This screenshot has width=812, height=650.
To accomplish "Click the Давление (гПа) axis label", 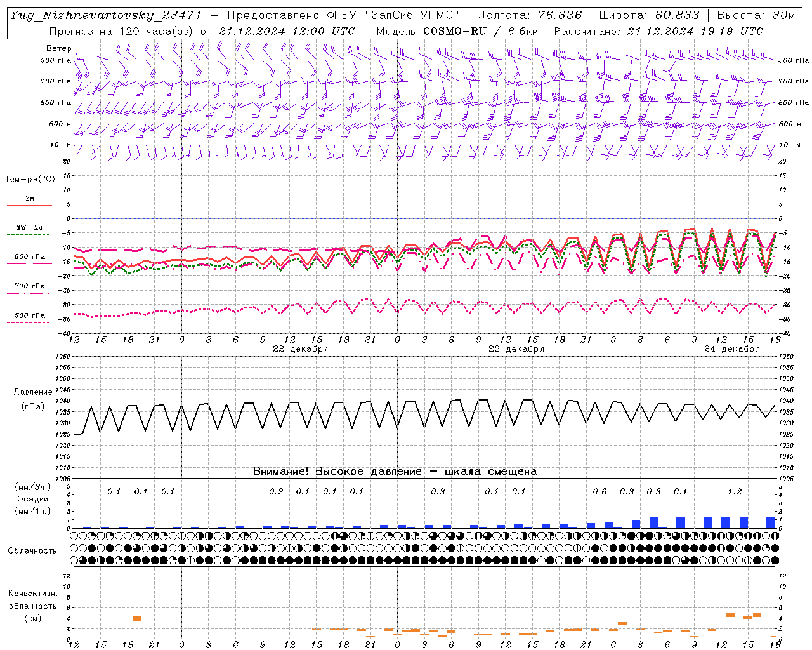I will click(x=32, y=399).
